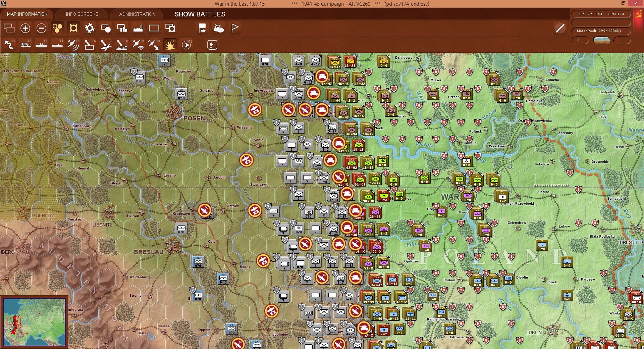Click the LIEGNITZ city label
The height and width of the screenshot is (349, 644).
[x=102, y=225]
